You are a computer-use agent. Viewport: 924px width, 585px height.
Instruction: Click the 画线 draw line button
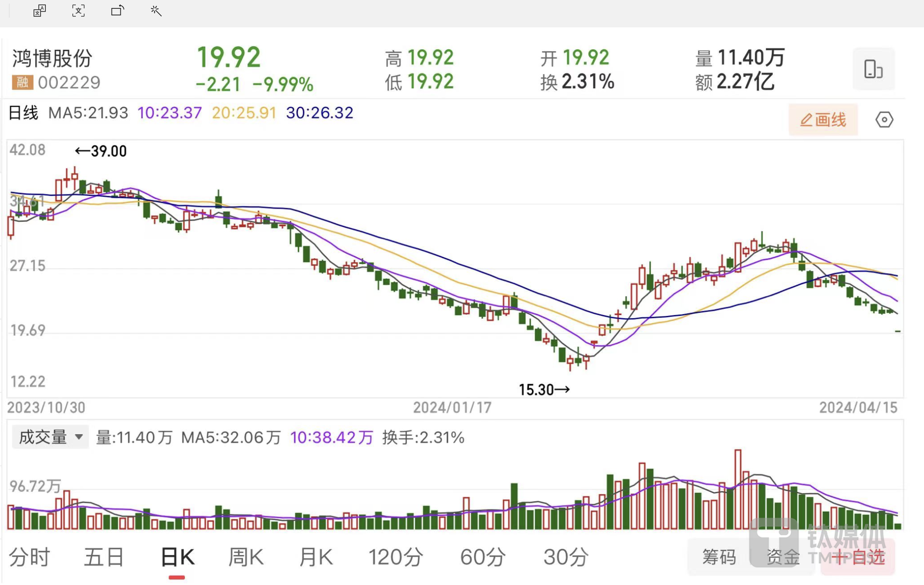(823, 120)
